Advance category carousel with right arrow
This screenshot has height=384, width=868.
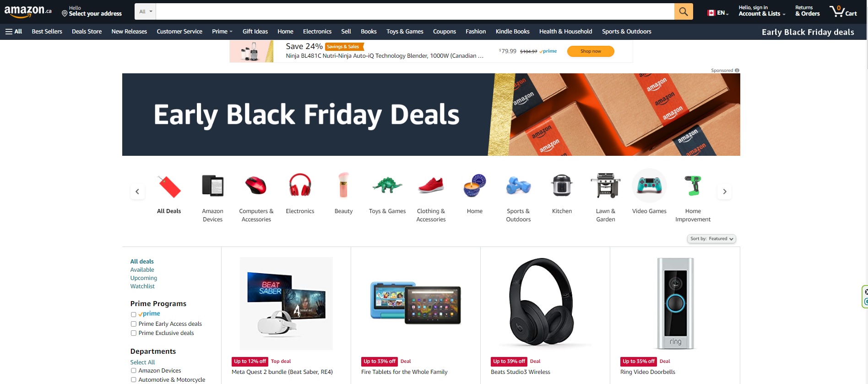pos(724,192)
